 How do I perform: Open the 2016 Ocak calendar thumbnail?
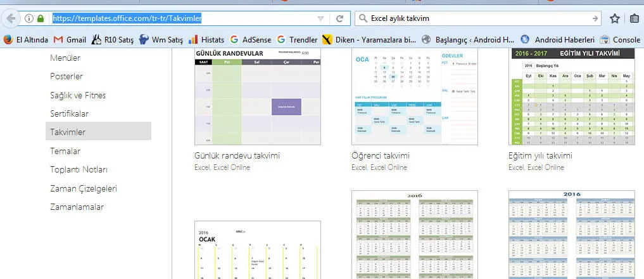click(x=257, y=250)
